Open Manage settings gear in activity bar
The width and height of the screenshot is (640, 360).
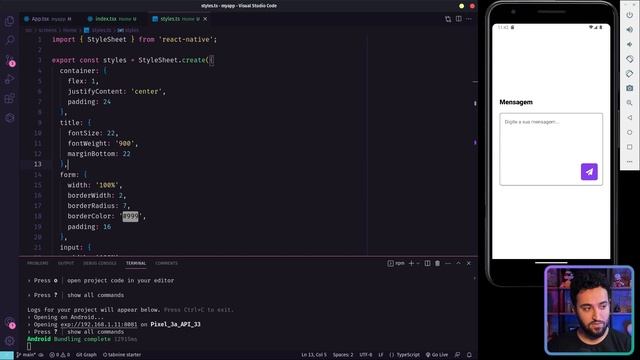coord(9,341)
